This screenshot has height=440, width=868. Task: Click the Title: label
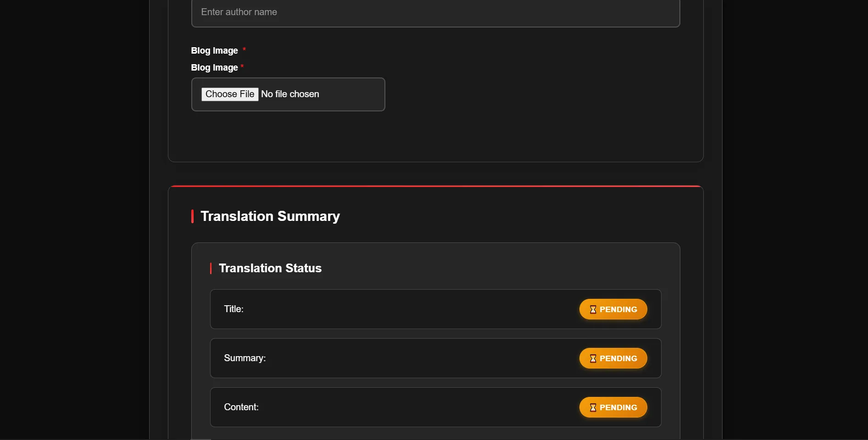pyautogui.click(x=234, y=309)
